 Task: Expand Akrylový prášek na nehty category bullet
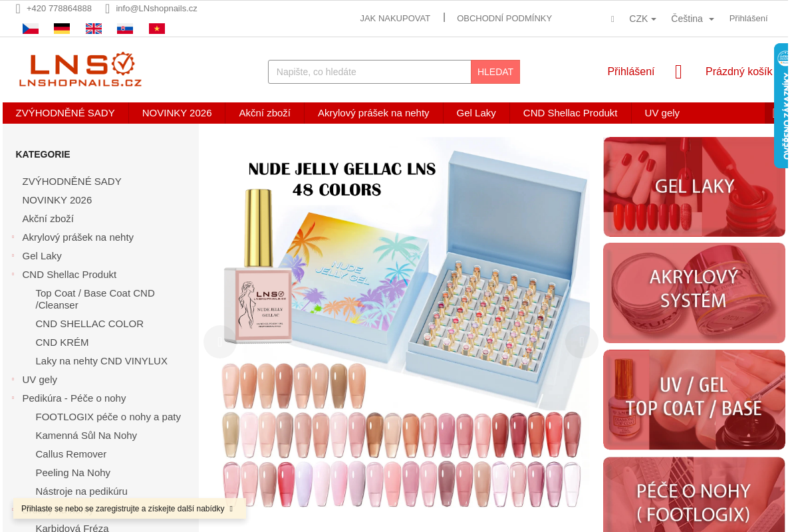[x=13, y=237]
